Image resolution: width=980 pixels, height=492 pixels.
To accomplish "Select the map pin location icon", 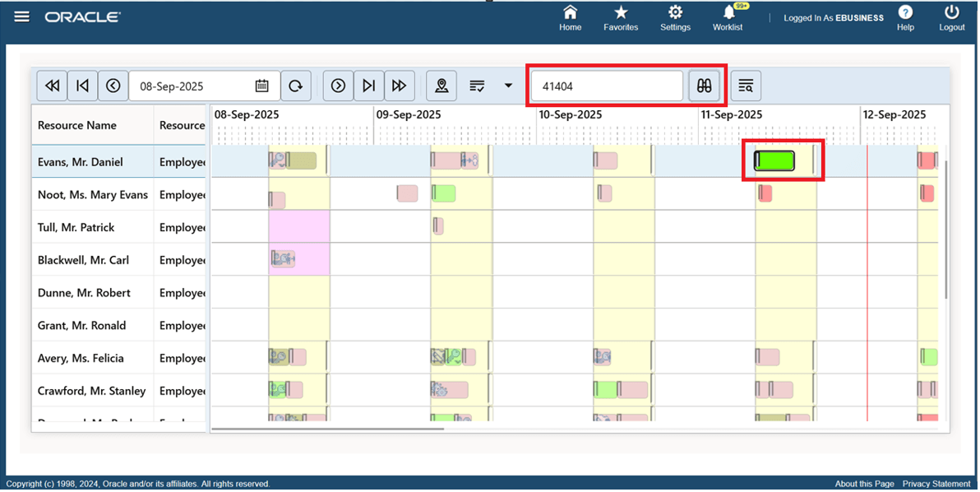I will tap(441, 85).
